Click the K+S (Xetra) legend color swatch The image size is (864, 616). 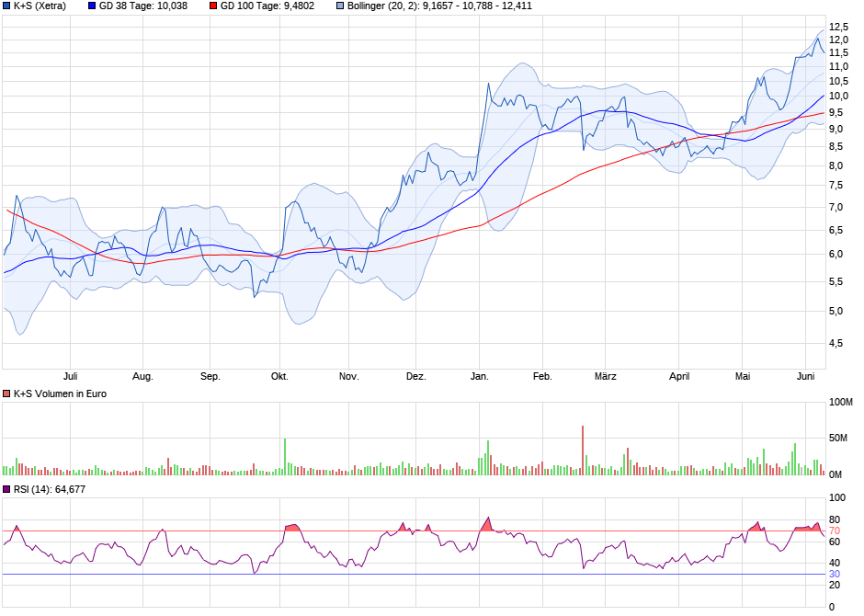coord(6,6)
